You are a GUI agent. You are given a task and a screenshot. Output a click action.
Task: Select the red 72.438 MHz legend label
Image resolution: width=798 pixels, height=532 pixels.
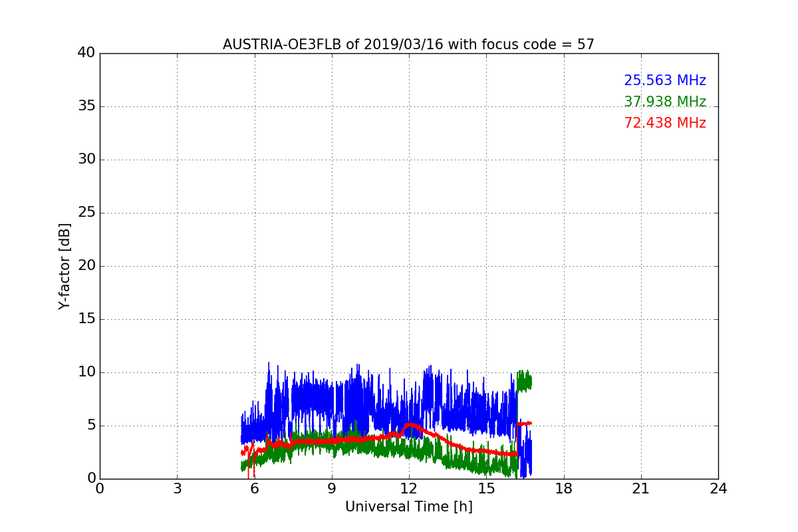[665, 123]
